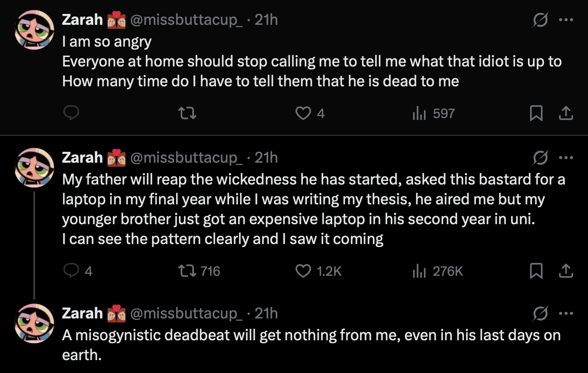Like the tweet with 1.2K likes

[x=303, y=271]
